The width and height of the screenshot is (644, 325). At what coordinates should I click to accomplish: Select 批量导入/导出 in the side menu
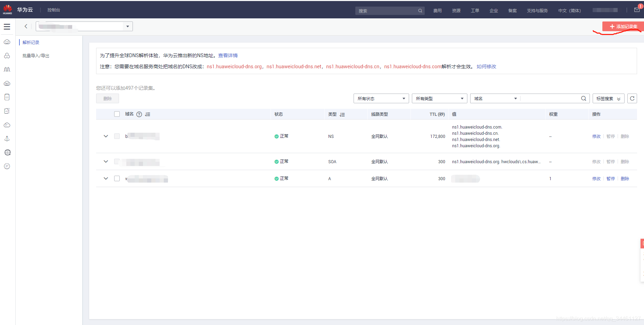click(x=36, y=55)
